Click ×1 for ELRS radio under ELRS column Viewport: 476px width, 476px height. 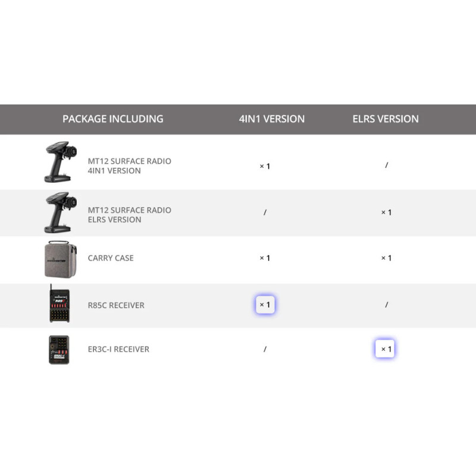[386, 212]
